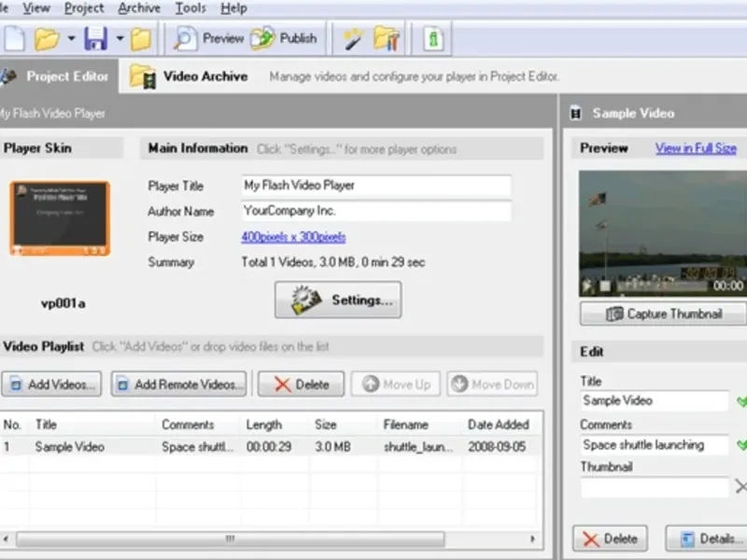The image size is (747, 560).
Task: Click the folder with tools icon
Action: [387, 38]
